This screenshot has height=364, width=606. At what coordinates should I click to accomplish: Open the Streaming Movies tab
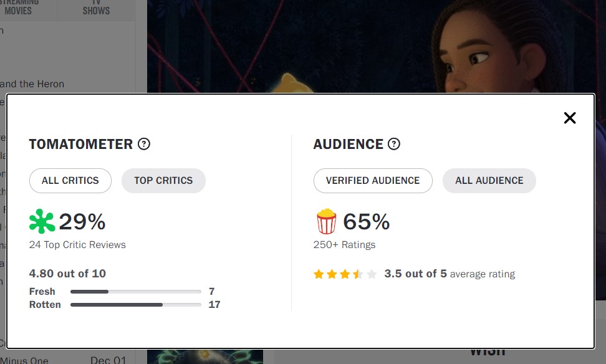pos(22,7)
